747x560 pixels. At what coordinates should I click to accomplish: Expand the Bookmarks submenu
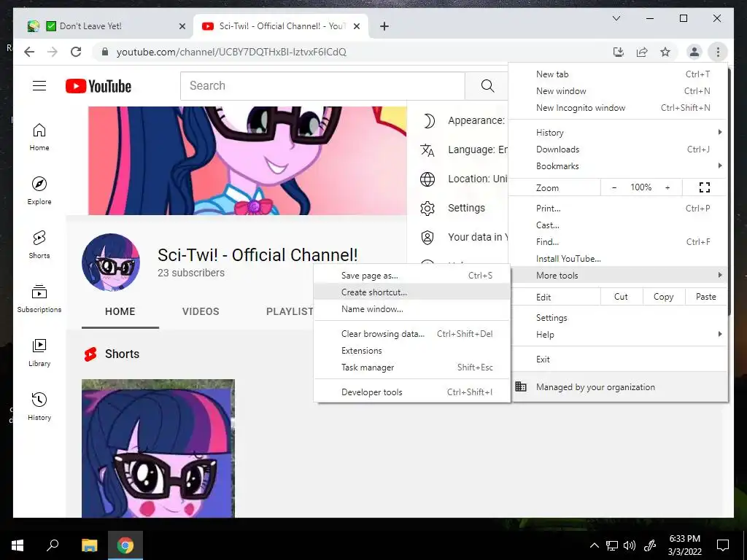point(618,166)
